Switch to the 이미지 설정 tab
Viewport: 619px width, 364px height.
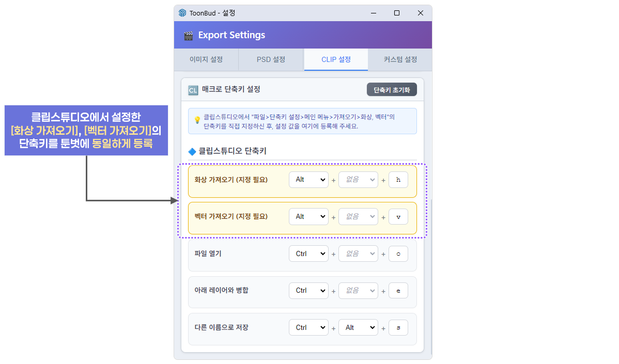click(x=206, y=59)
